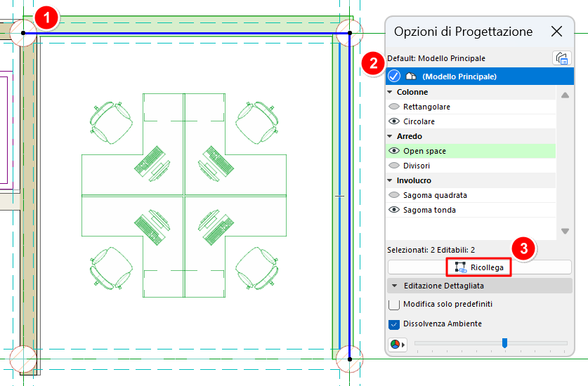This screenshot has height=386, width=588.
Task: Select the Modello Principale row
Action: (x=480, y=76)
